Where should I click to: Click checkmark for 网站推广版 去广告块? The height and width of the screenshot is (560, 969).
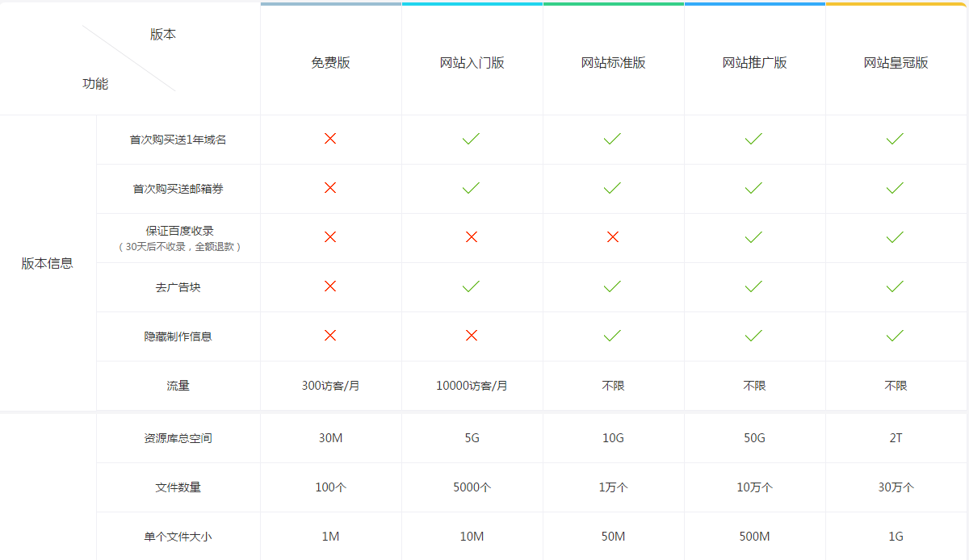pyautogui.click(x=754, y=286)
